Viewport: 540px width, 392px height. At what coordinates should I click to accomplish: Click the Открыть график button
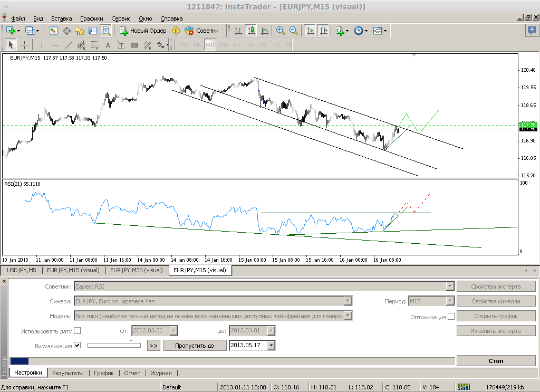pos(496,316)
